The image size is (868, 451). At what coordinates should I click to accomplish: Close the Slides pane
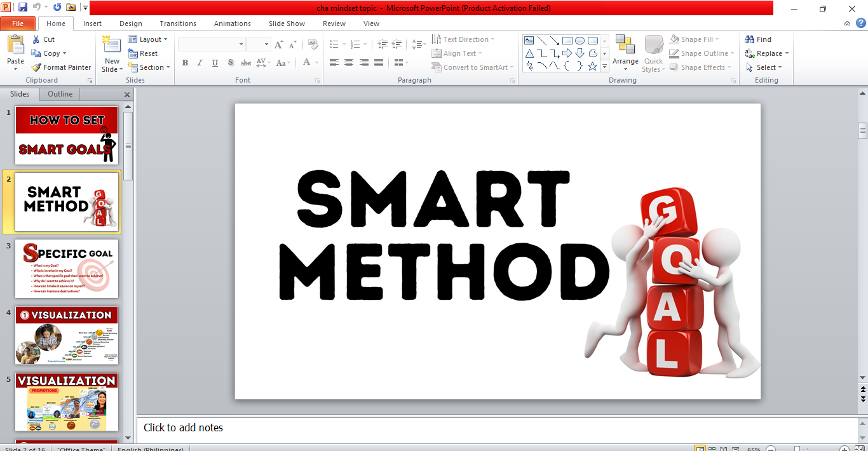(127, 95)
